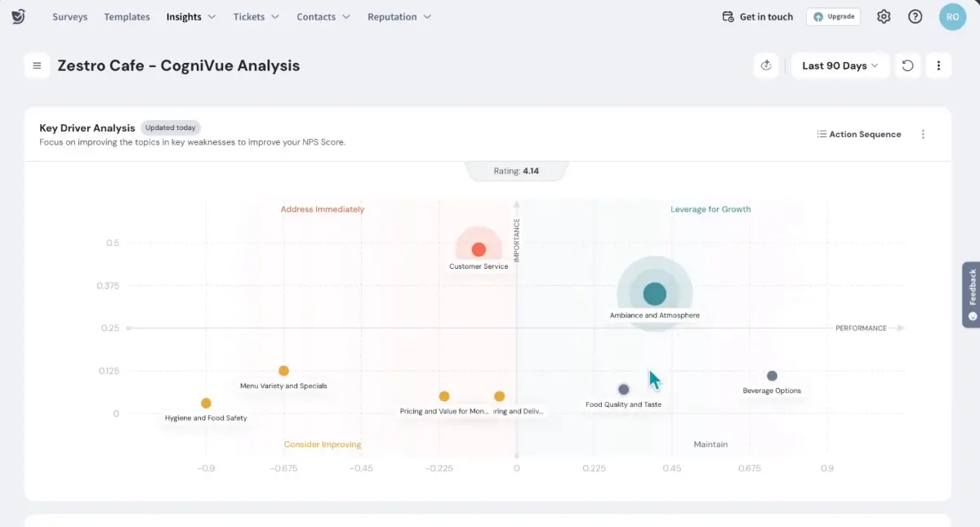This screenshot has height=527, width=980.
Task: Click the export download icon
Action: [x=766, y=65]
